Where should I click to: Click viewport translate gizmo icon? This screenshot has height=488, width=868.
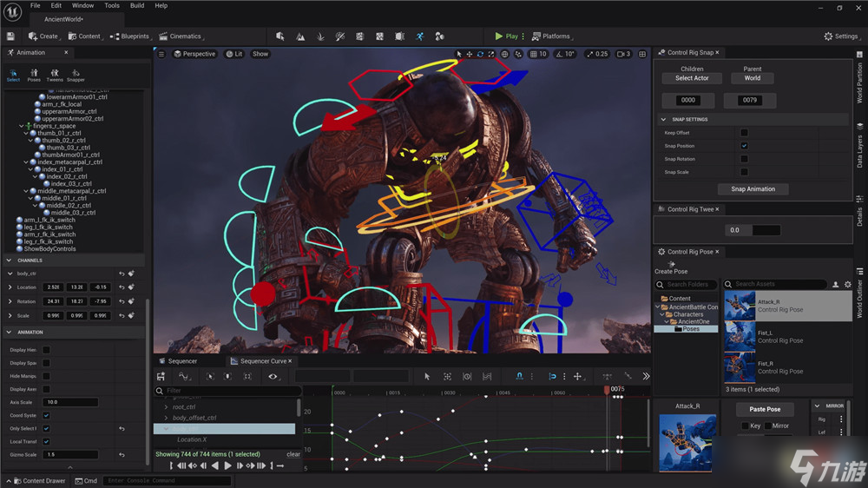coord(470,54)
